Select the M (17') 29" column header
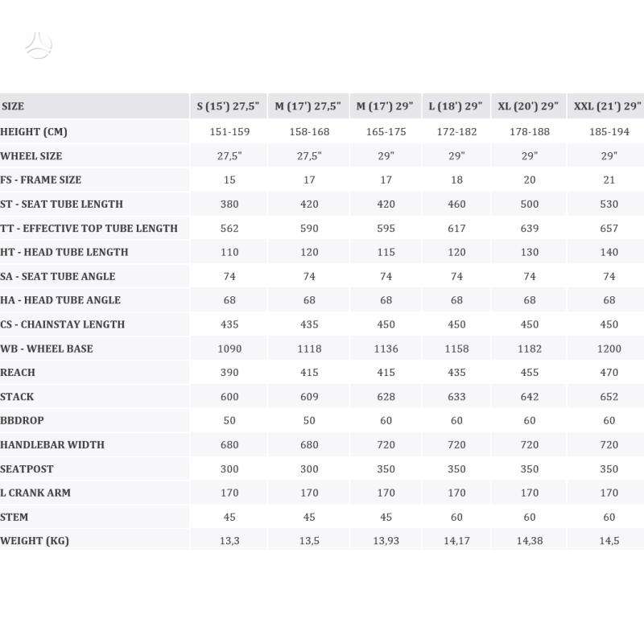This screenshot has height=644, width=644. 386,106
